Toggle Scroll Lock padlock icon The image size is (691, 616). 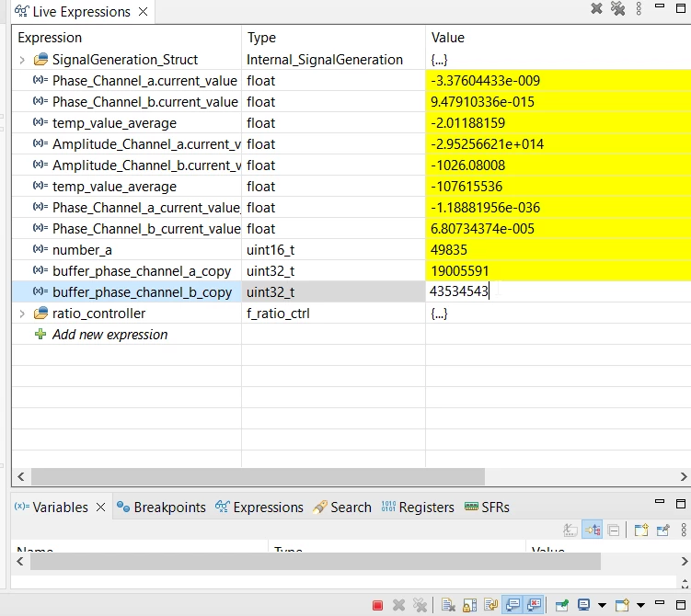tap(470, 606)
